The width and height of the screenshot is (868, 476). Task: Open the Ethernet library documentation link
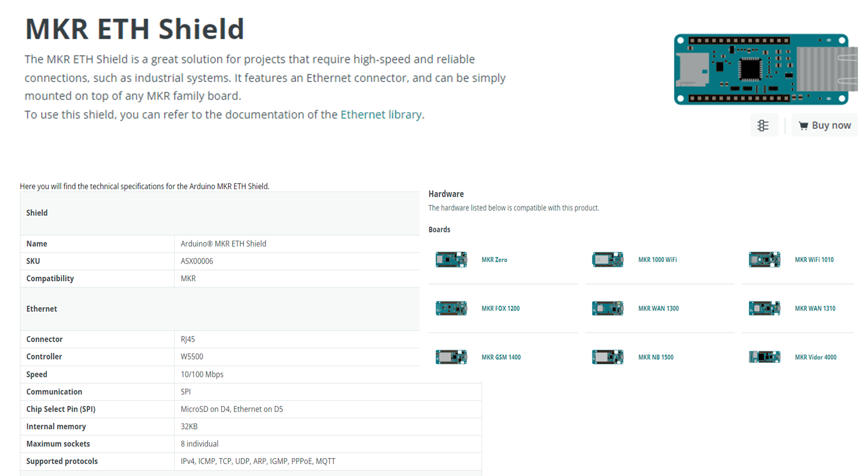[x=381, y=115]
